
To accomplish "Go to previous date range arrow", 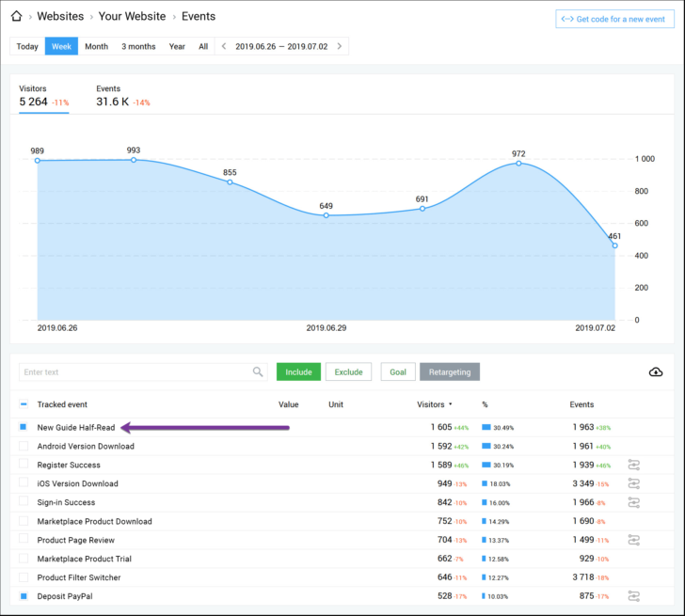I will (x=224, y=46).
